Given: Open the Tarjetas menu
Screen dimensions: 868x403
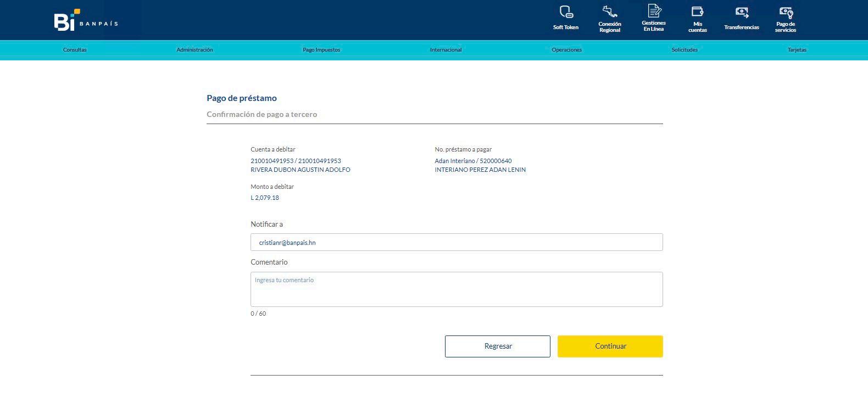Looking at the screenshot, I should [797, 50].
